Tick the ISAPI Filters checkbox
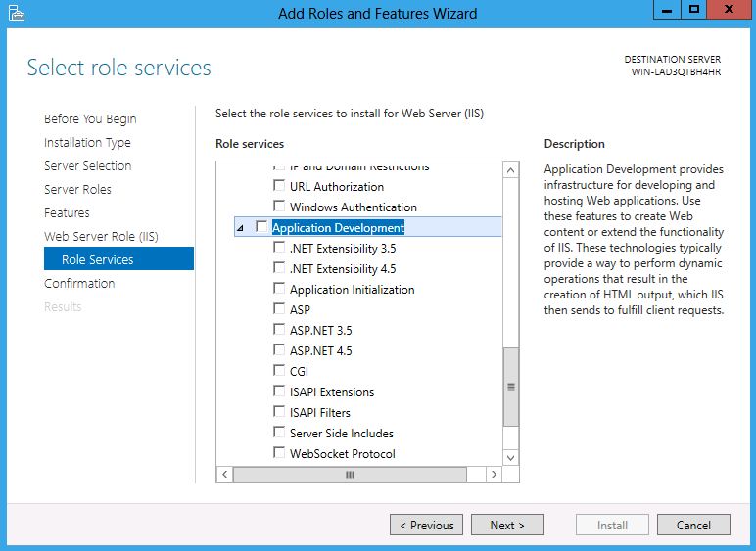756x551 pixels. tap(279, 411)
